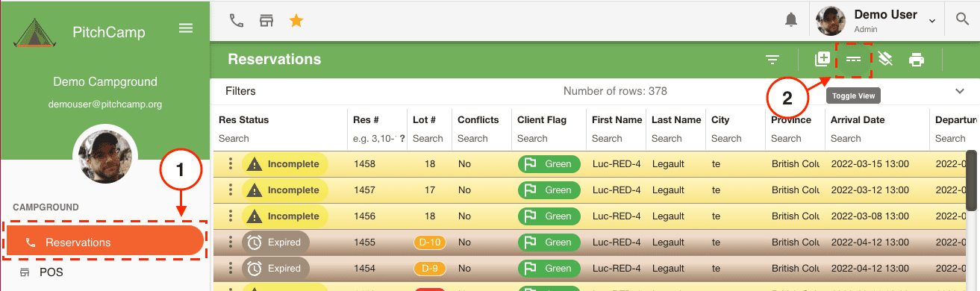Focus the City search field

pyautogui.click(x=736, y=139)
